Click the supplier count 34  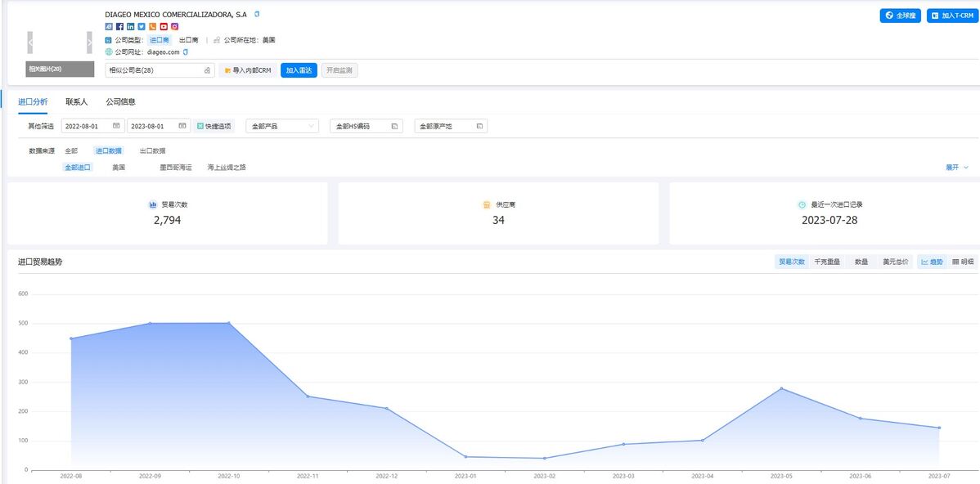point(498,220)
